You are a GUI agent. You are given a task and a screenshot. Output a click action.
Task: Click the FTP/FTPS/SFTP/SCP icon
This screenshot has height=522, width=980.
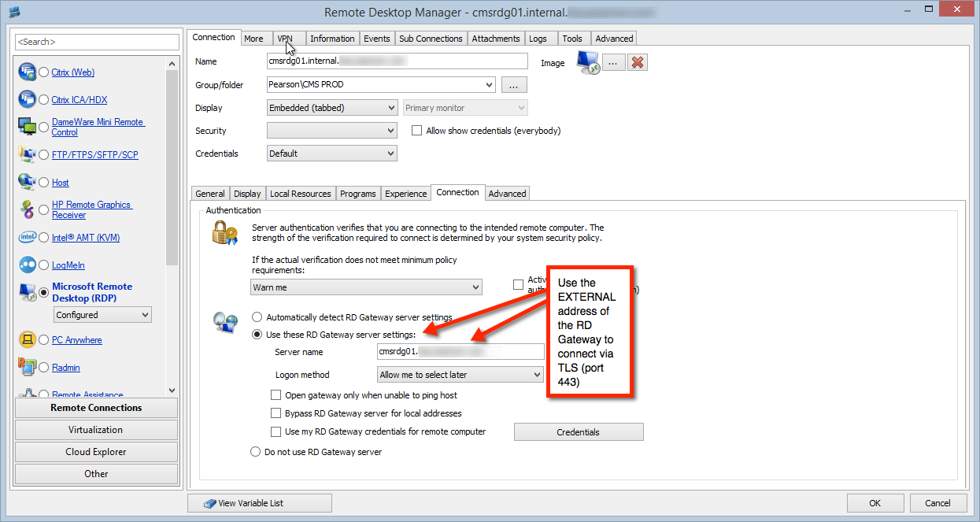pyautogui.click(x=27, y=155)
